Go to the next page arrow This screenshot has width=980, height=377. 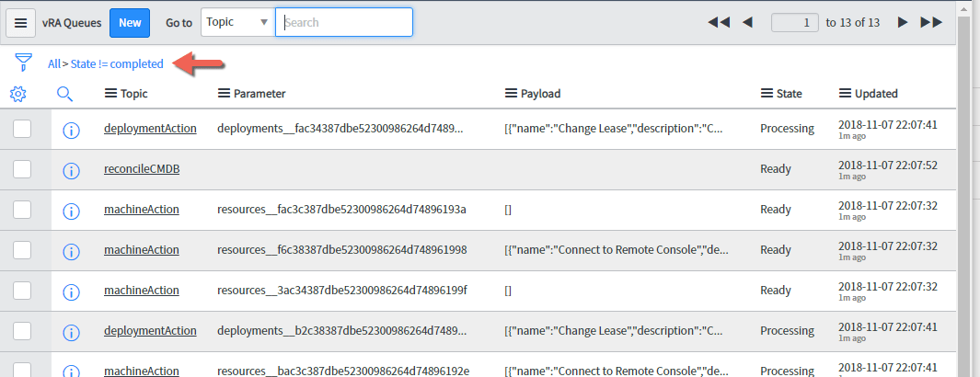[903, 22]
